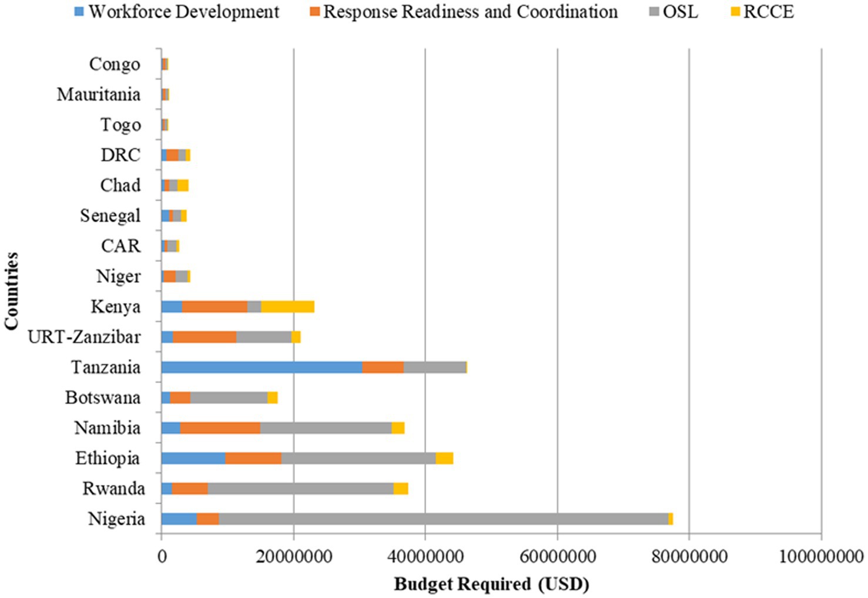Click Nigeria's blue Workforce Development segment
Screen dimensions: 868x598
179,519
